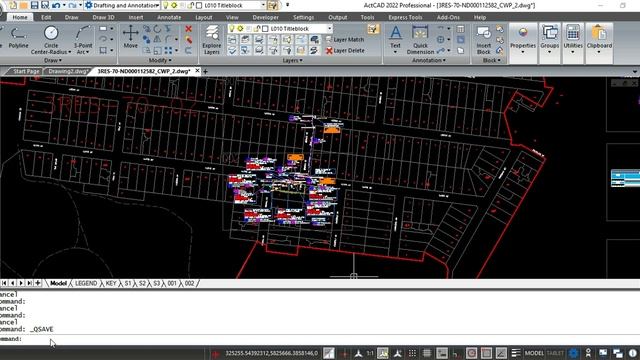Click the layer states icon beside layer combo

pos(373,29)
